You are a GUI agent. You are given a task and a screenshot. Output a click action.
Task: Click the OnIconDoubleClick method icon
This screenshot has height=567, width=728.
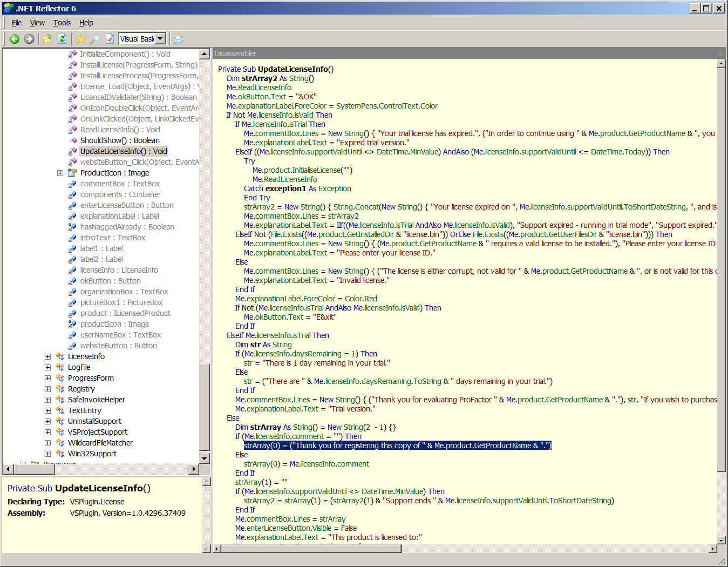72,108
